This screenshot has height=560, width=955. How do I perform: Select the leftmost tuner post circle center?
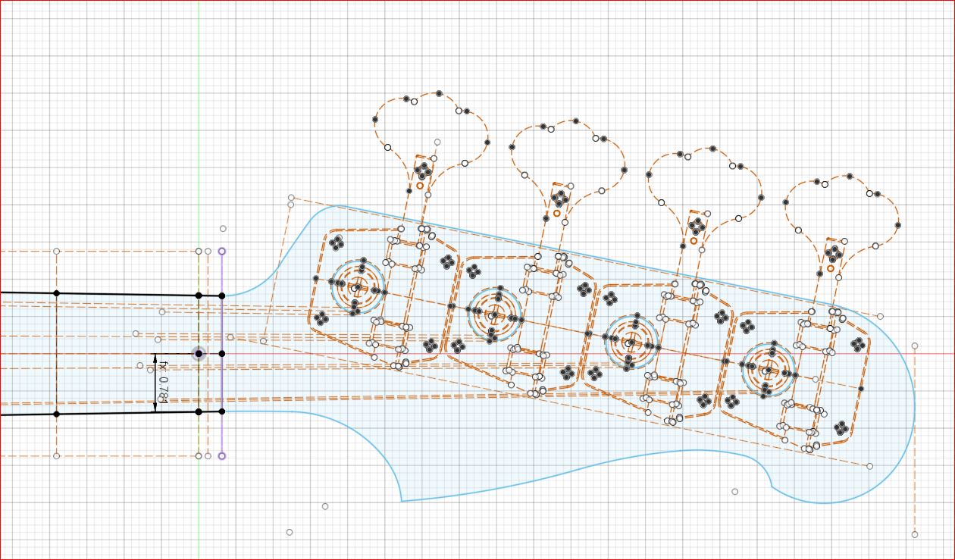click(359, 287)
